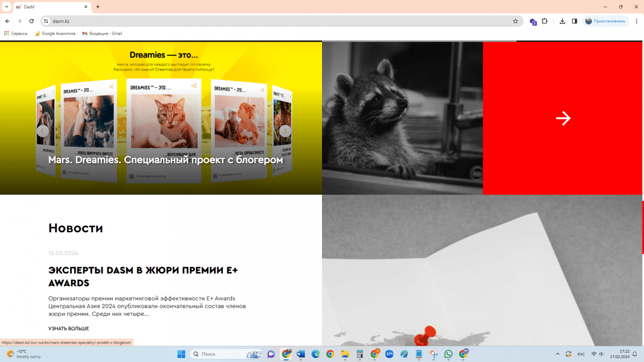Image resolution: width=644 pixels, height=362 pixels.
Task: Open the paused profile button
Action: (605, 21)
